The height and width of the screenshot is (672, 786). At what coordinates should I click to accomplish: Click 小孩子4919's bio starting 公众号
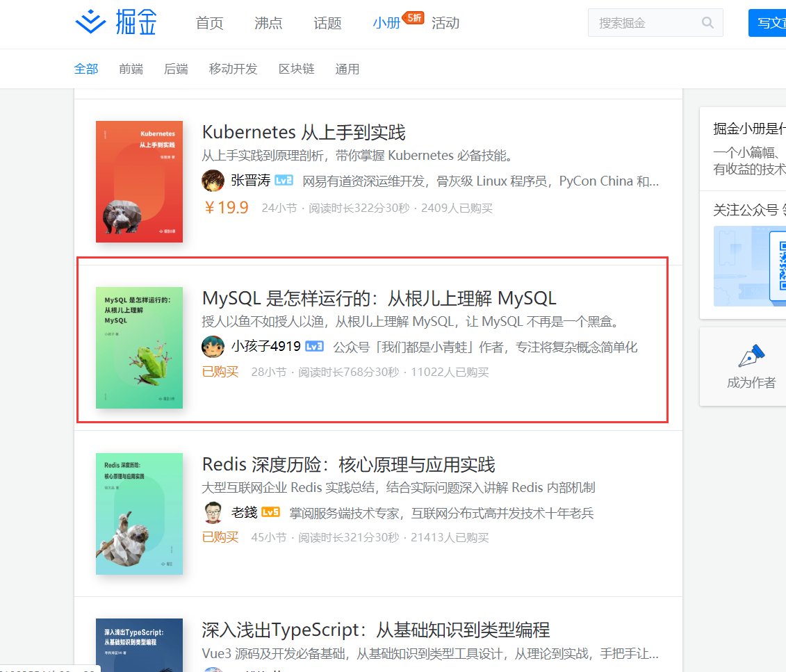point(485,347)
